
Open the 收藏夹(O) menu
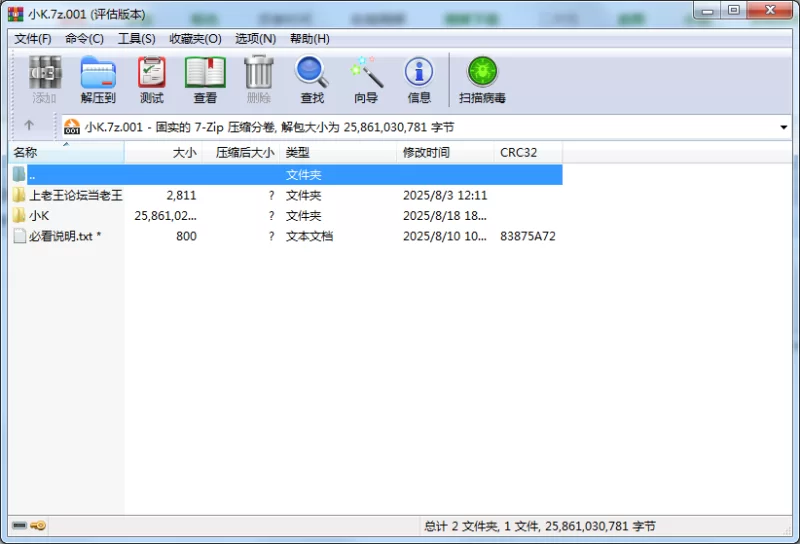click(195, 39)
